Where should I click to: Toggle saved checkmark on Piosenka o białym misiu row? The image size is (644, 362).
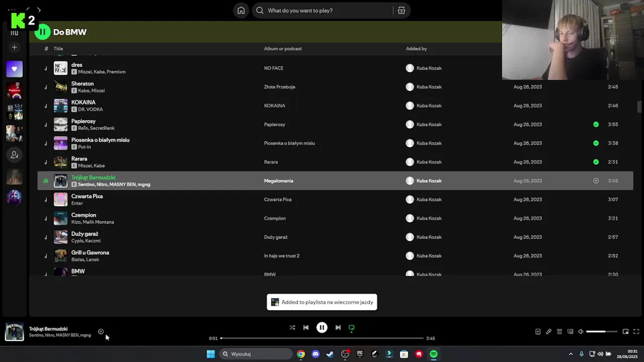click(596, 143)
